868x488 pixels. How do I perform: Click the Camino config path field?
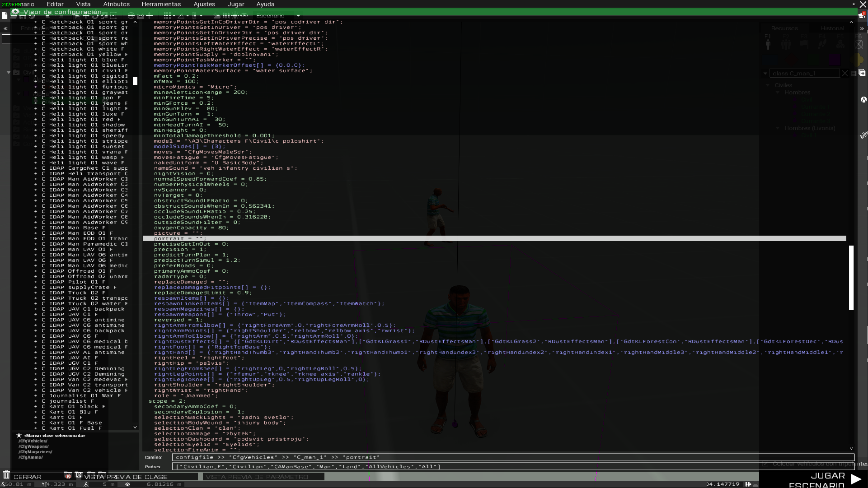[513, 457]
